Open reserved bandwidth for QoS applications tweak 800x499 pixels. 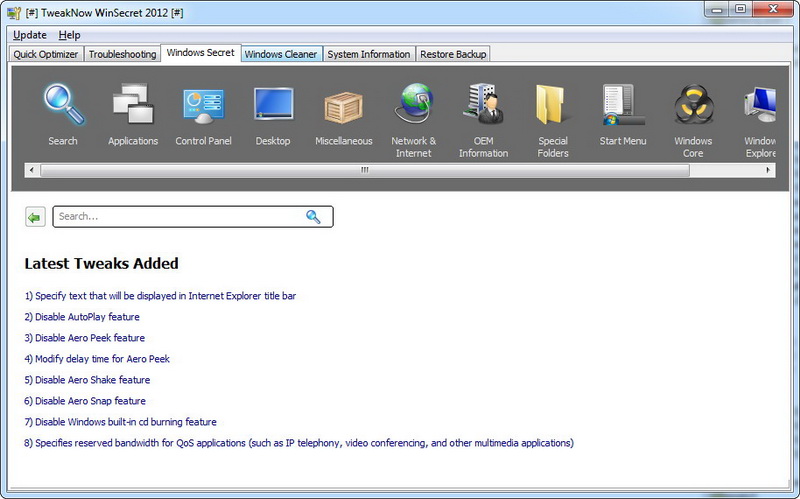pos(299,443)
